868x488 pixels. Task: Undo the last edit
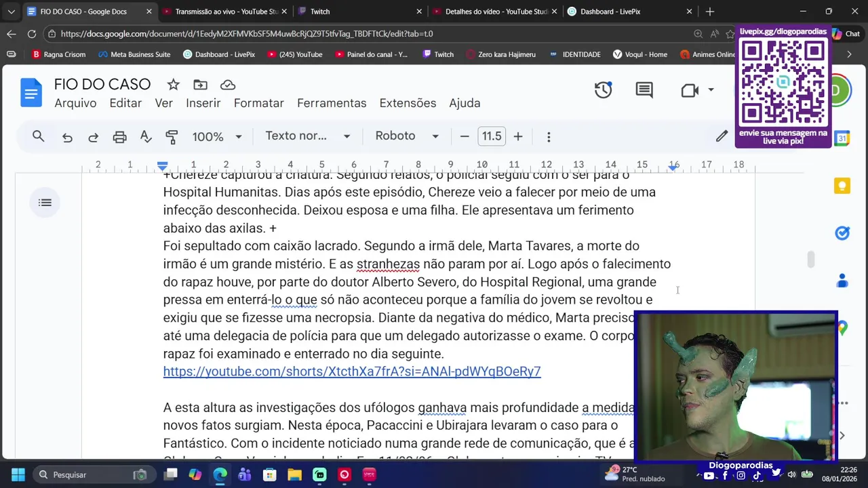point(67,137)
